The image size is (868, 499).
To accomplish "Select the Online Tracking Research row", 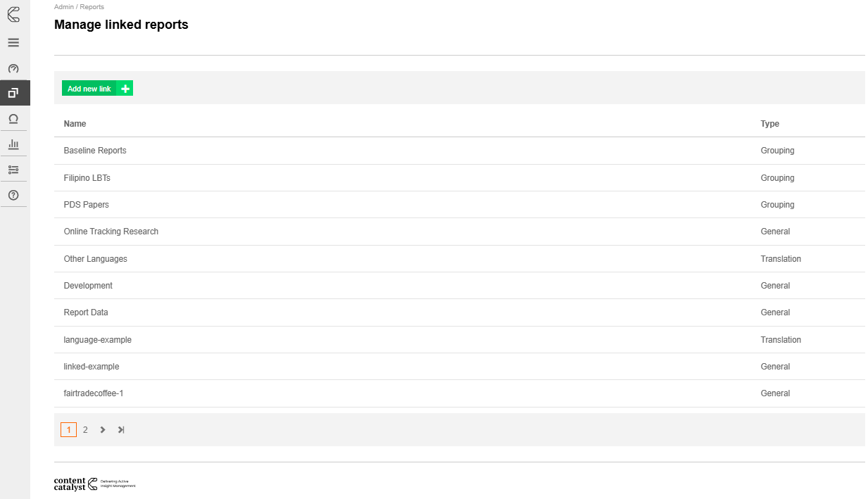I will coord(459,232).
